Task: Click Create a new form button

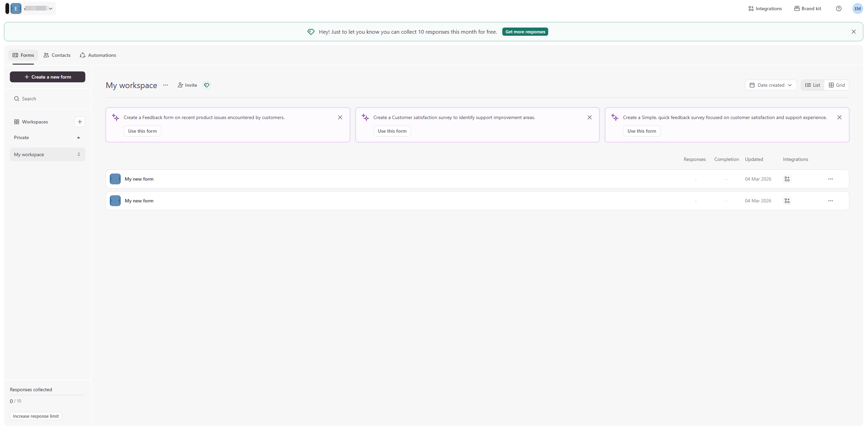Action: (48, 77)
